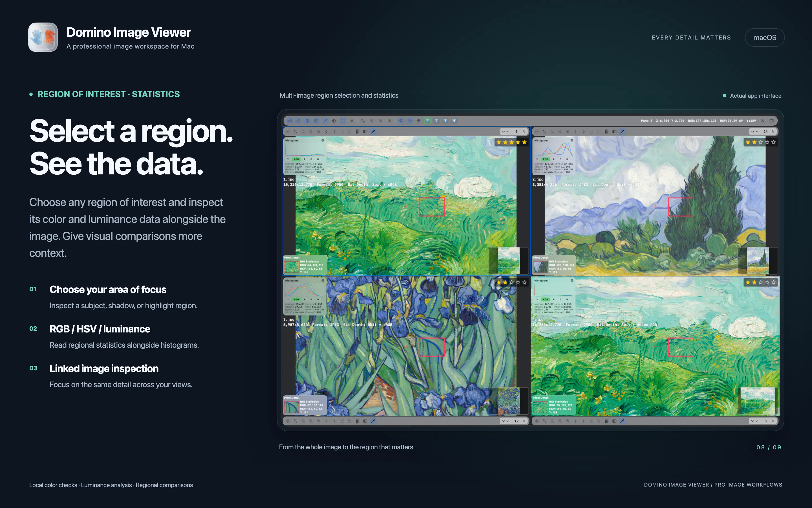
Task: Toggle the eyedropper in the 2.jpg pane toolbar
Action: tap(622, 132)
